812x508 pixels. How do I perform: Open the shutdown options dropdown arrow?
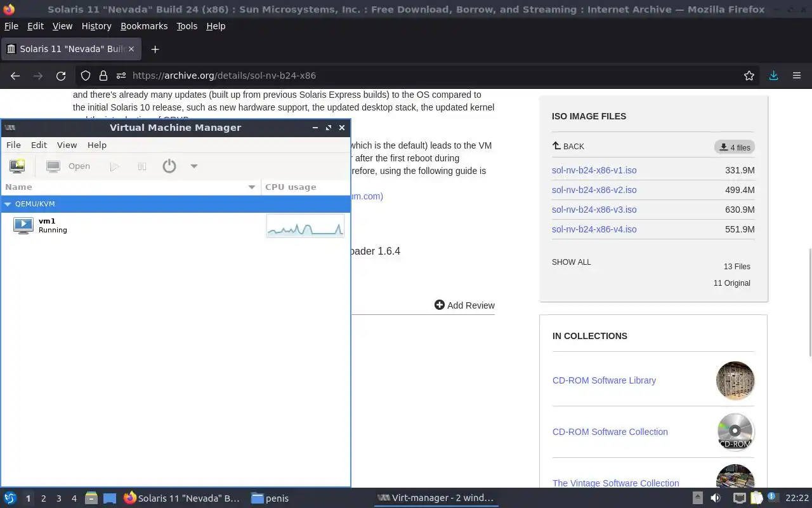pyautogui.click(x=194, y=166)
